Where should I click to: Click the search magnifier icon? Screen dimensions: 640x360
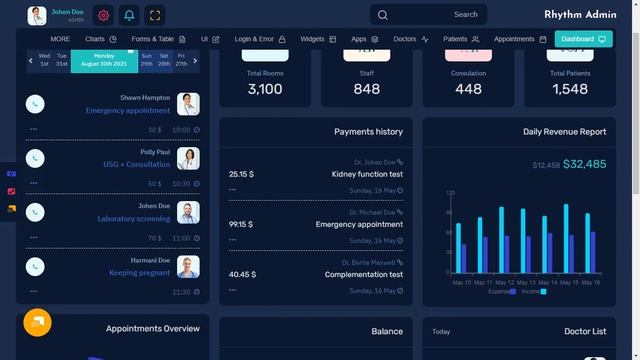click(x=382, y=15)
